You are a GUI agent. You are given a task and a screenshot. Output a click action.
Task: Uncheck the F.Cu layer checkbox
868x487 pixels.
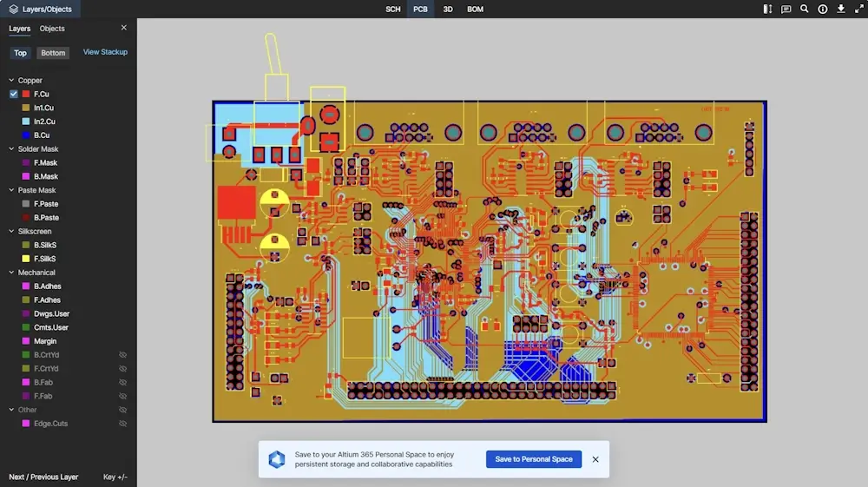coord(13,94)
